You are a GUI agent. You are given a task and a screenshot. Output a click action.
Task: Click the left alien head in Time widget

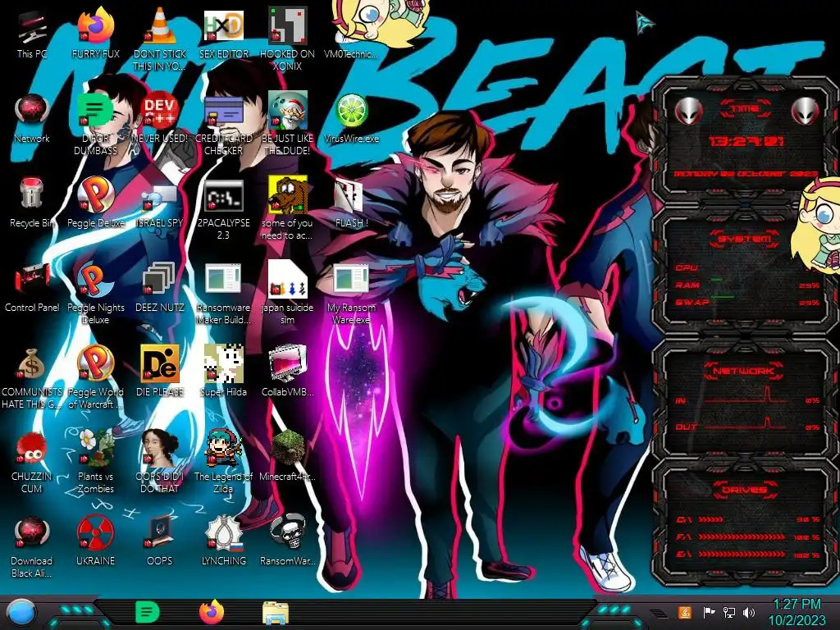pyautogui.click(x=688, y=112)
